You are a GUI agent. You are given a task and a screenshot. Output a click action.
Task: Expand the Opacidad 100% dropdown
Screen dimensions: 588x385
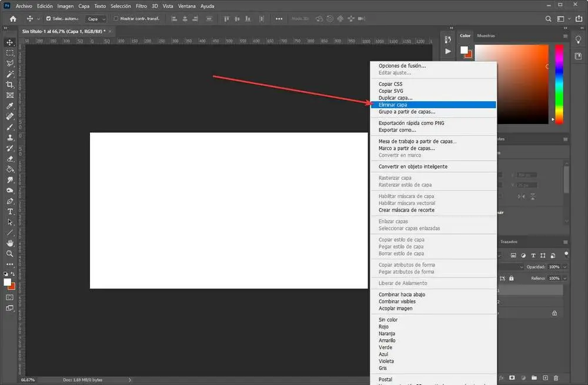coord(565,266)
